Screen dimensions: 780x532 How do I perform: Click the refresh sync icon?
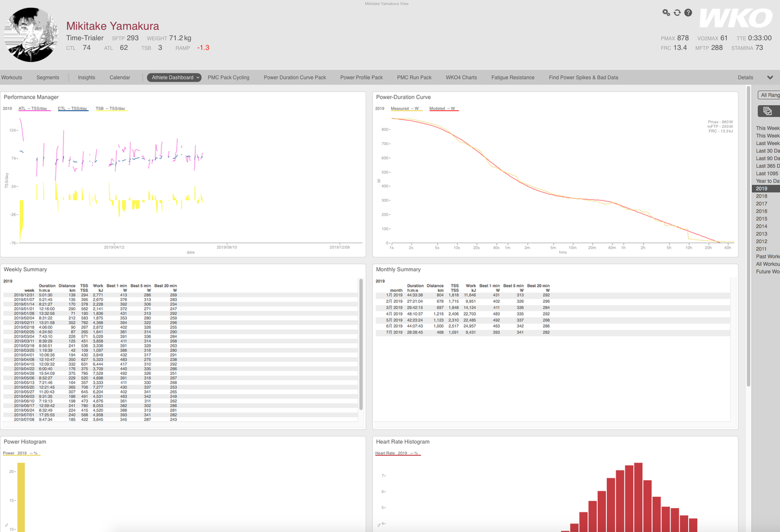pyautogui.click(x=677, y=12)
